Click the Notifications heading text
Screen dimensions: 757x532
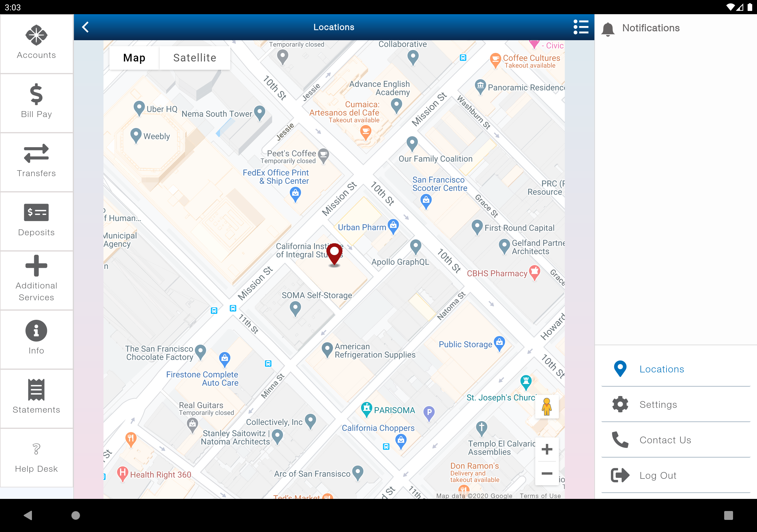tap(651, 28)
